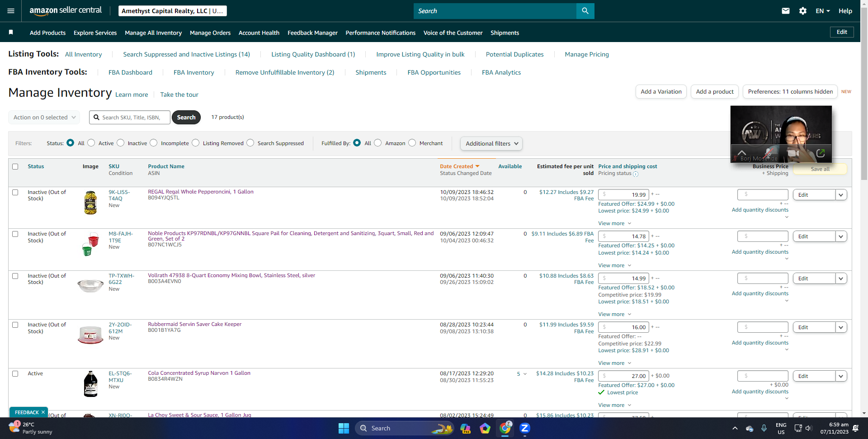Click the Search button beside SKU field

186,117
